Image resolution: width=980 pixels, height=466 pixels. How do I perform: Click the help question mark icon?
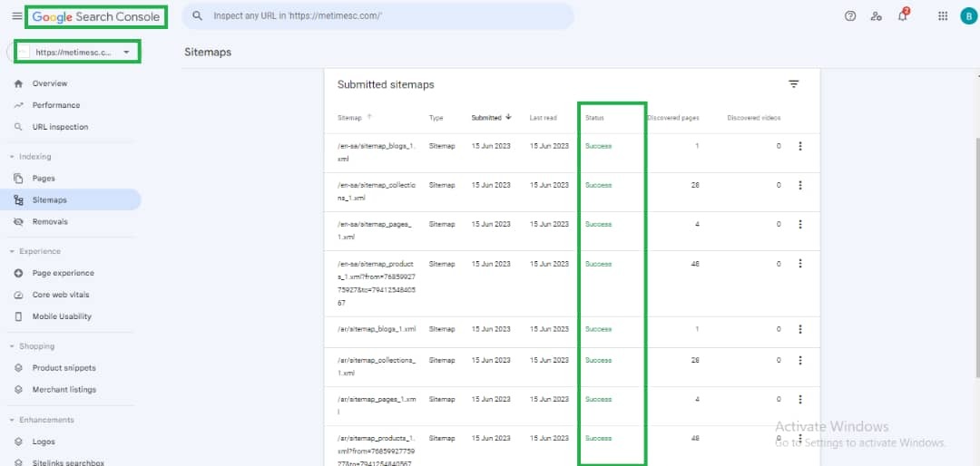coord(850,16)
